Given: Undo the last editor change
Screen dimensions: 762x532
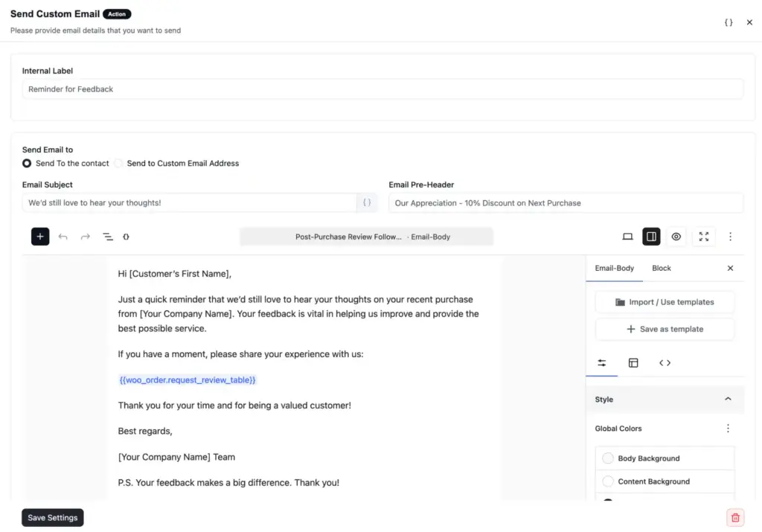Looking at the screenshot, I should point(63,237).
